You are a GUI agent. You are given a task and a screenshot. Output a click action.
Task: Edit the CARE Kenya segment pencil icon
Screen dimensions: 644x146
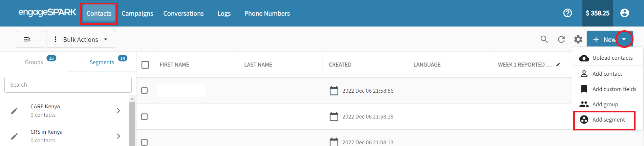14,111
